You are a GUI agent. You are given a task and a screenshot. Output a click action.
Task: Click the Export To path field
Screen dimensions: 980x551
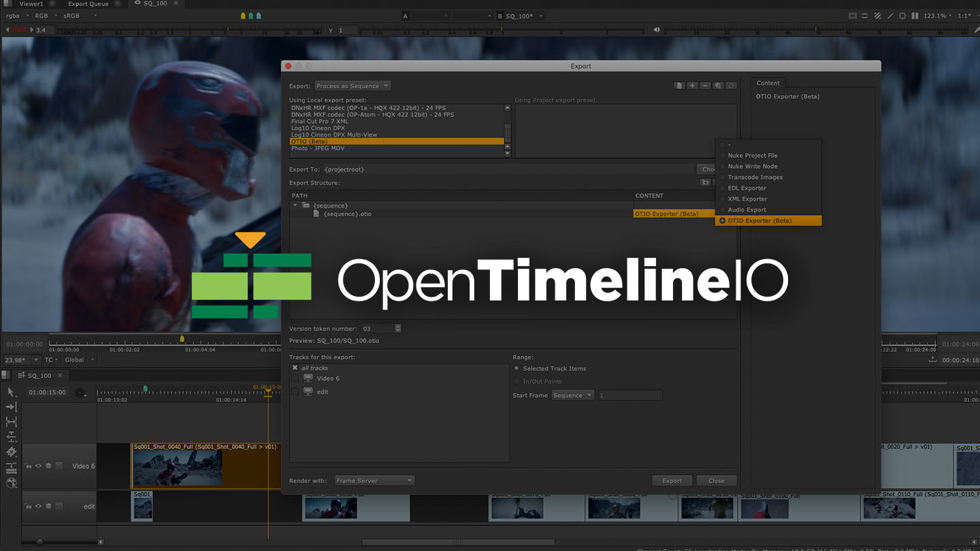508,169
